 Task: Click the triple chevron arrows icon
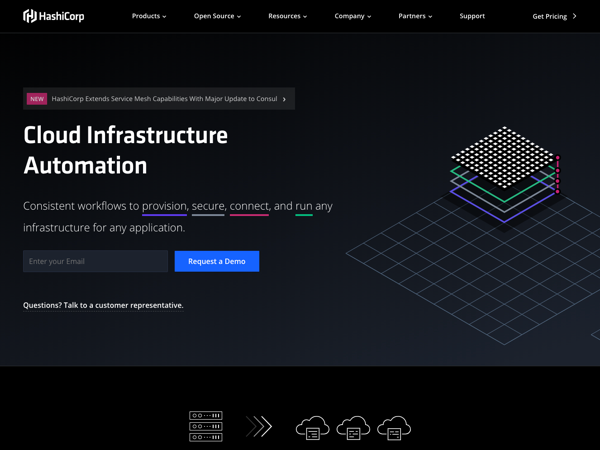259,426
